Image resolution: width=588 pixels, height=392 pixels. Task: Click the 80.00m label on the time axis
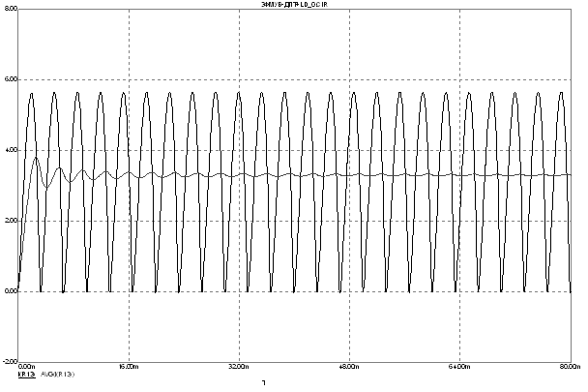point(570,368)
